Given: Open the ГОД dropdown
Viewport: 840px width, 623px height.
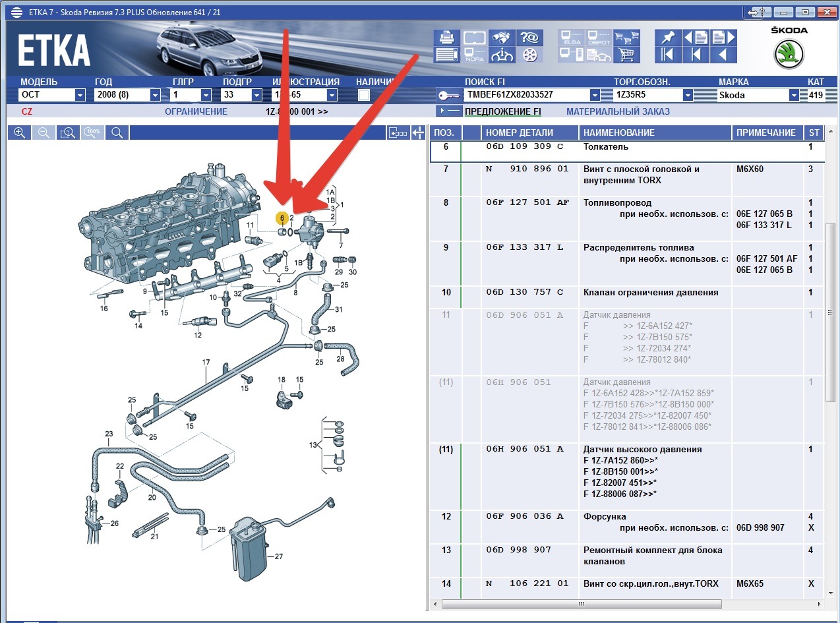Looking at the screenshot, I should tap(155, 95).
